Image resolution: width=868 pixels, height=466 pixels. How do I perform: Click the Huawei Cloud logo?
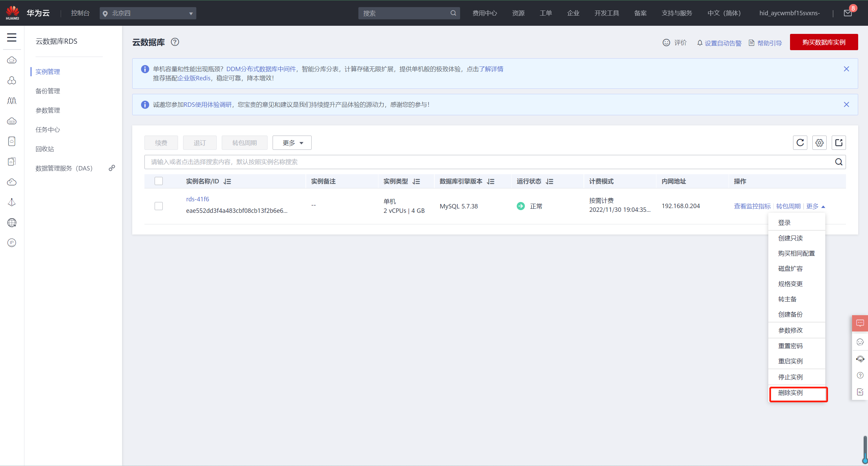13,13
